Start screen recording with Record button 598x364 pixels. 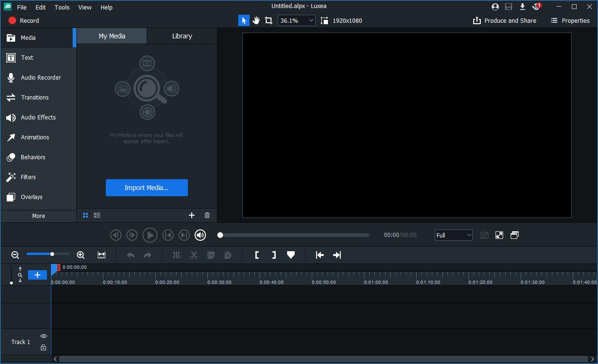tap(24, 20)
